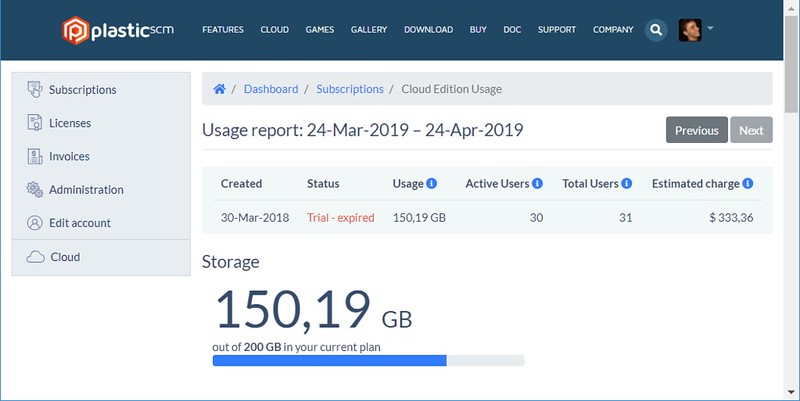Click the blue storage usage progress bar
This screenshot has height=401, width=800.
point(329,360)
